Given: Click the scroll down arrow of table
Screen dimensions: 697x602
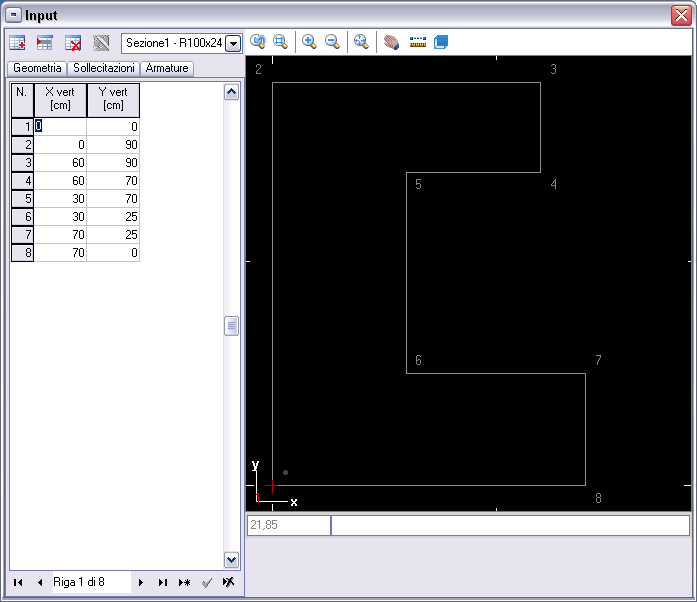Looking at the screenshot, I should click(232, 560).
